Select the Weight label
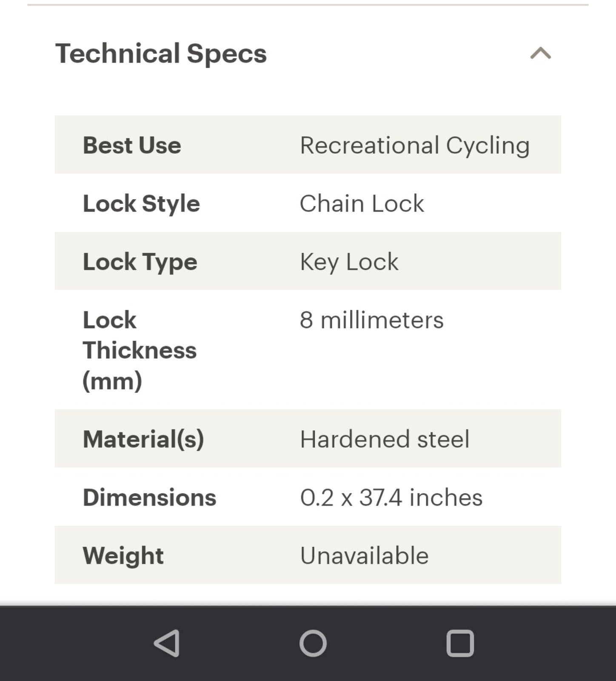The image size is (616, 681). tap(123, 556)
